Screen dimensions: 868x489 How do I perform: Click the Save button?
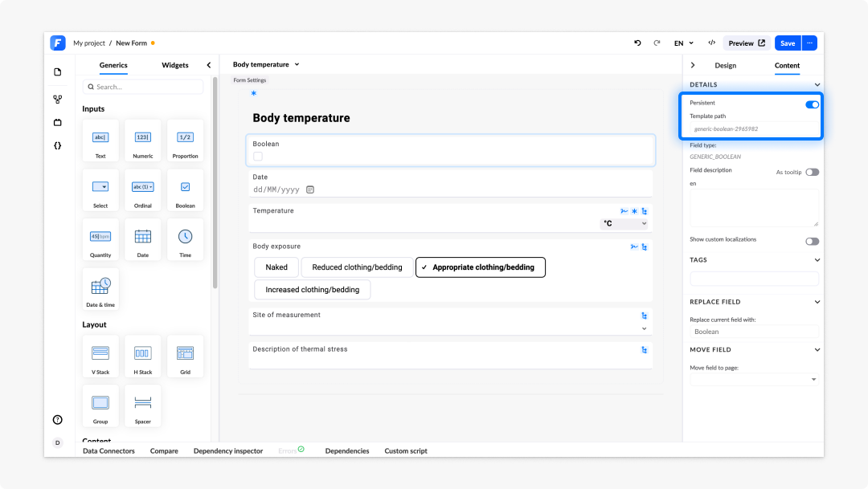tap(788, 43)
